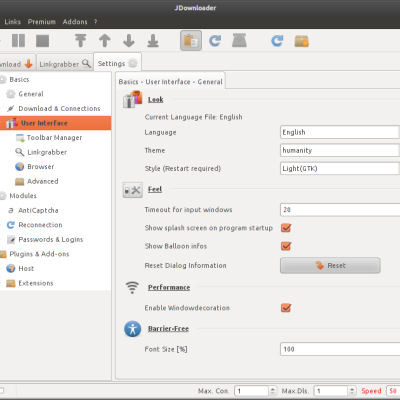Click the Feel section heading
This screenshot has width=400, height=400.
coord(155,189)
